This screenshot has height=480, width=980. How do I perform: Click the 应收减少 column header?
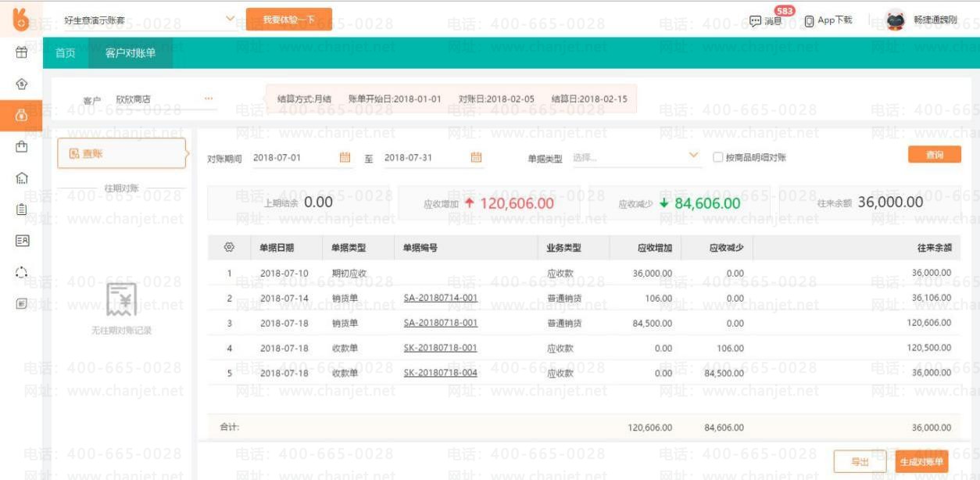click(726, 248)
